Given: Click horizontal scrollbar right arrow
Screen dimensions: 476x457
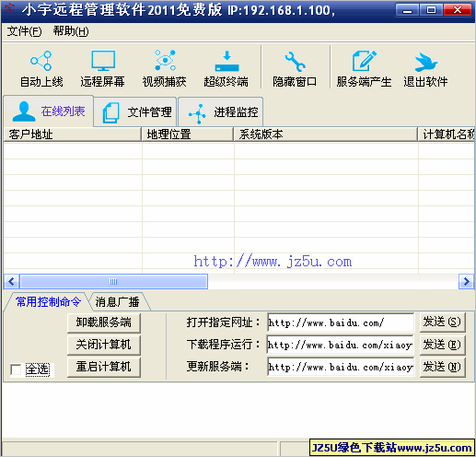Looking at the screenshot, I should point(467,281).
